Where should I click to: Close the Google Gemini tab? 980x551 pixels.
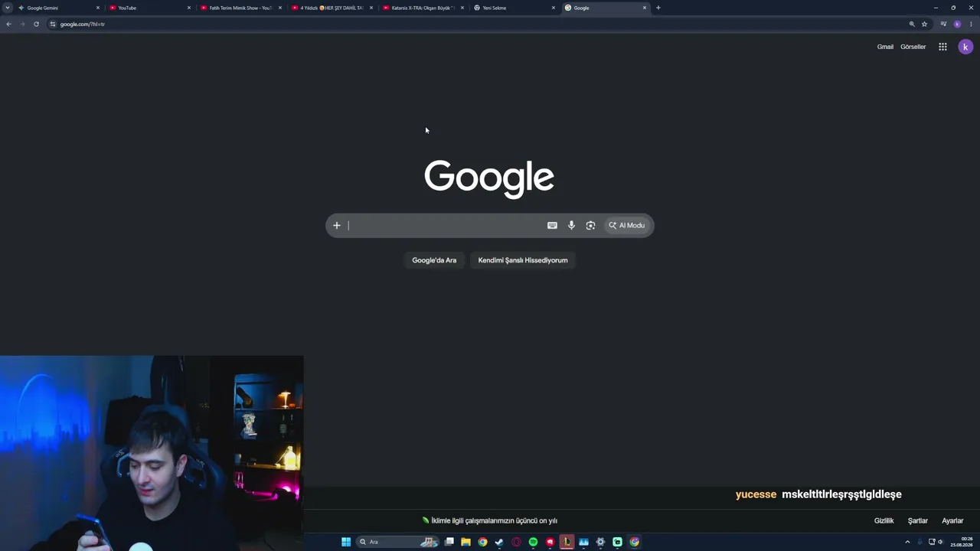point(98,8)
